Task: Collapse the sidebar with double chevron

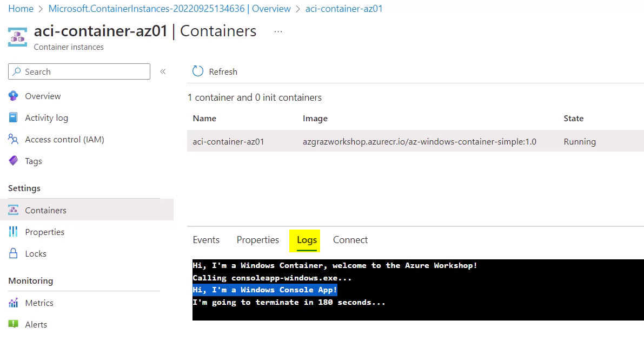Action: [163, 71]
